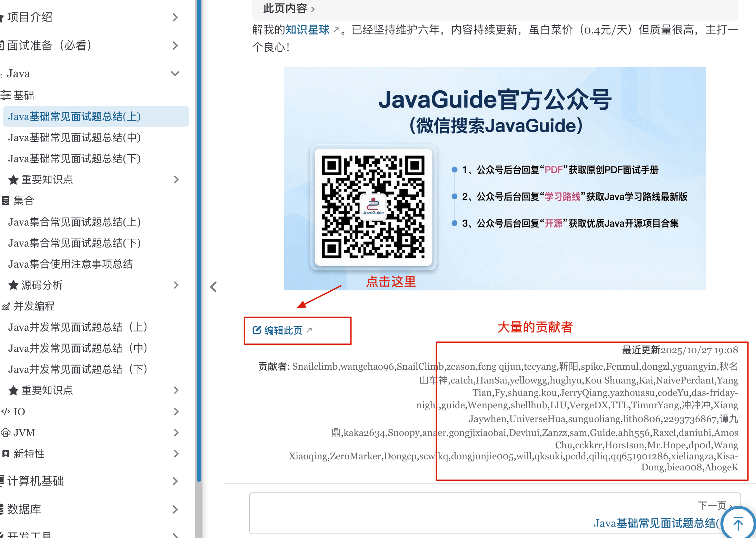Click the JVM section icon
Screen dimensions: 756x538
pos(6,432)
